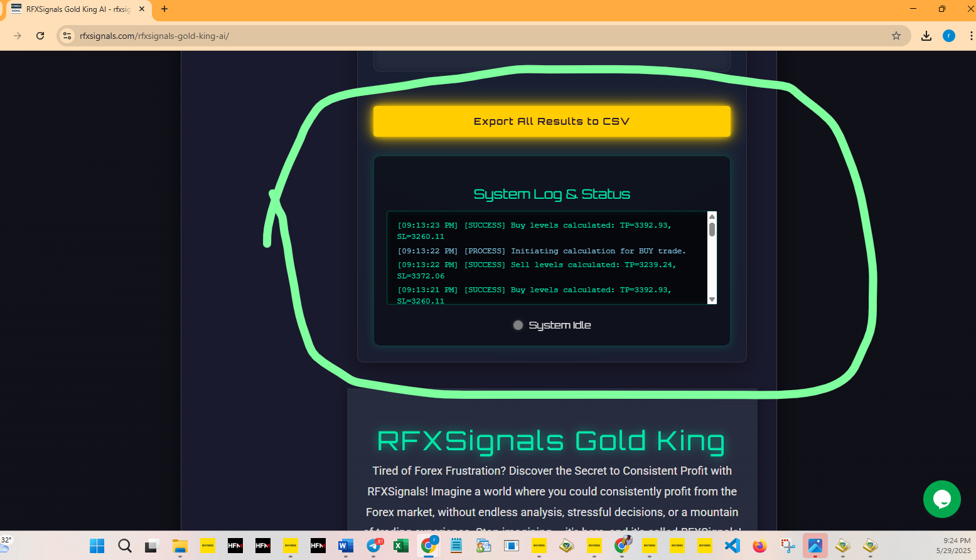
Task: View site information icon in address bar
Action: coord(67,36)
